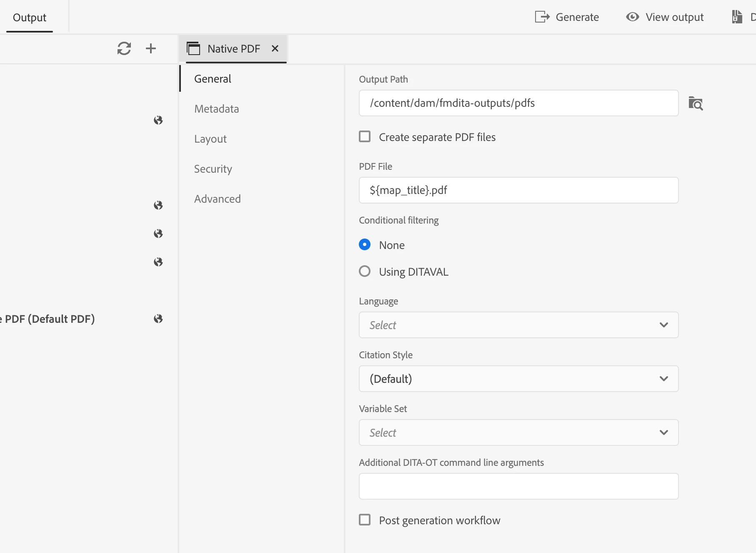Click the document icon right of View output
Screen dimensions: 756x553
click(737, 17)
